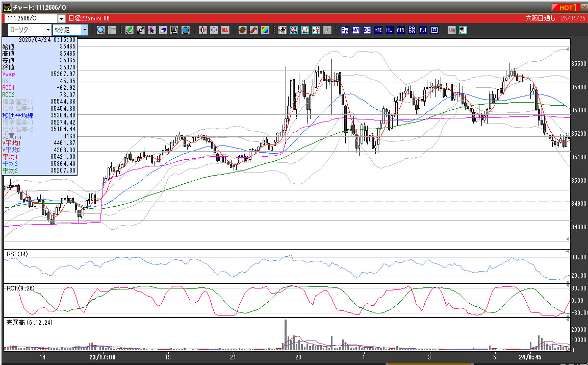Click the number 2 magnifier icon
This screenshot has height=365, width=588.
click(294, 30)
